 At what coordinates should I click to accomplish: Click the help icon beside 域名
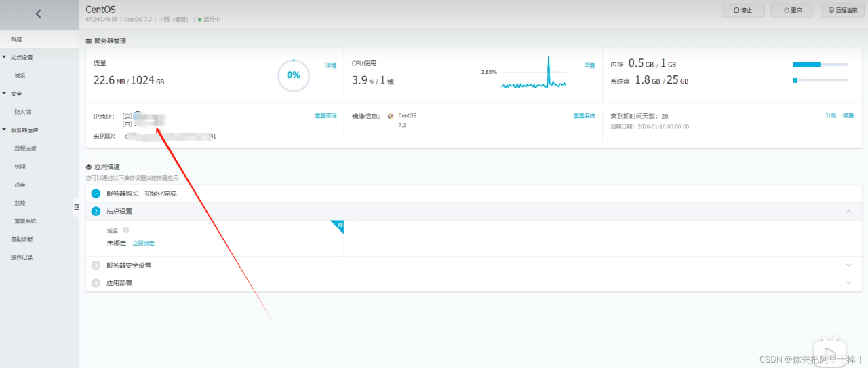(126, 230)
